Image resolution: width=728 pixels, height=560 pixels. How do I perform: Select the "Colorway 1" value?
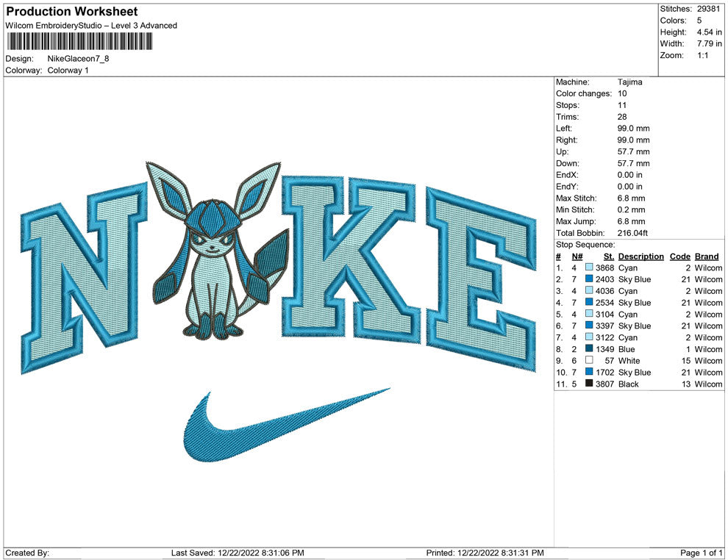(68, 71)
